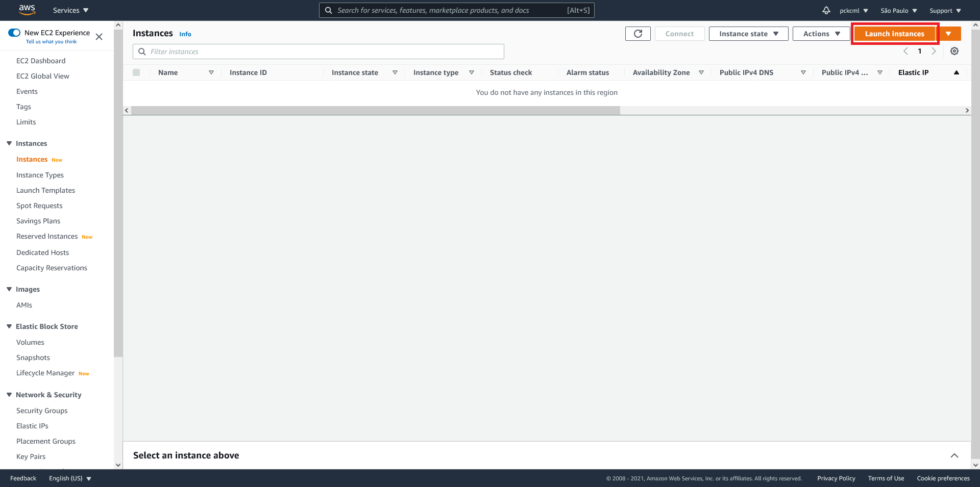Select all instances checkbox
The height and width of the screenshot is (487, 980).
[136, 72]
